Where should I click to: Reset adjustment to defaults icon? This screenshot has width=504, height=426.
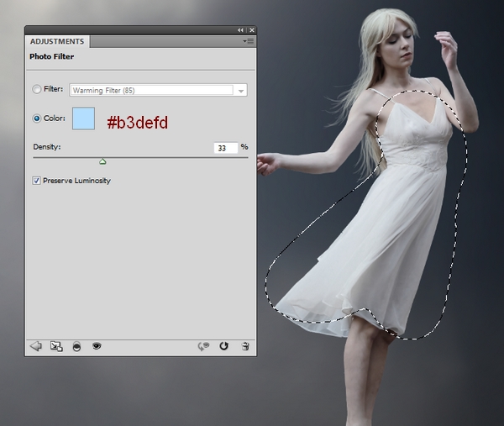(224, 345)
